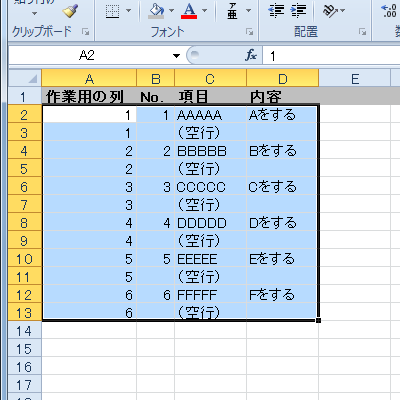
Task: Click empty cell E5
Action: [355, 169]
